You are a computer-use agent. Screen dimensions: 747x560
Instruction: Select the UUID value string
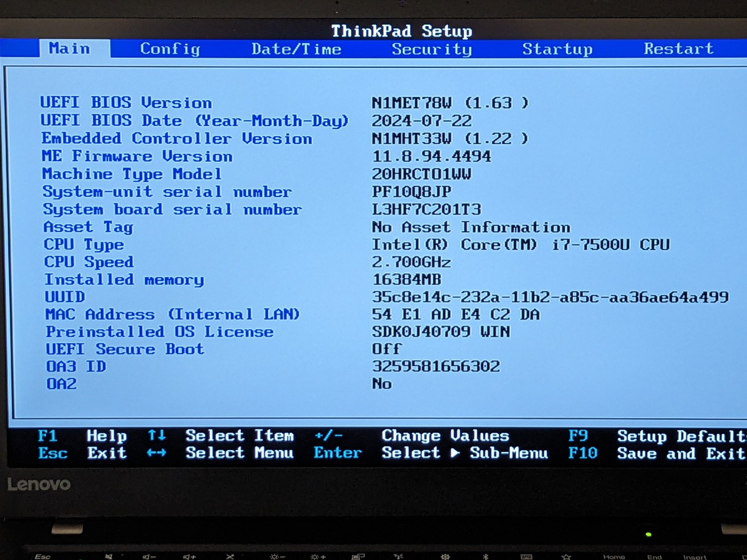tap(550, 297)
